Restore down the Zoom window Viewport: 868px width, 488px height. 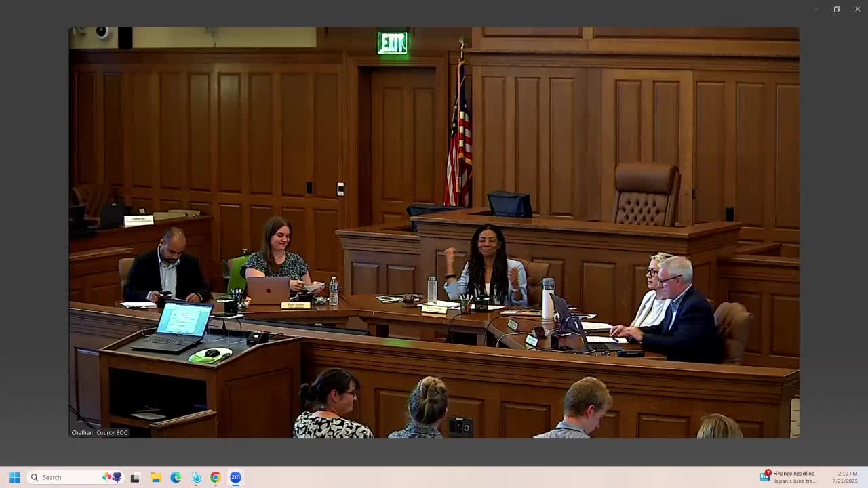coord(837,9)
